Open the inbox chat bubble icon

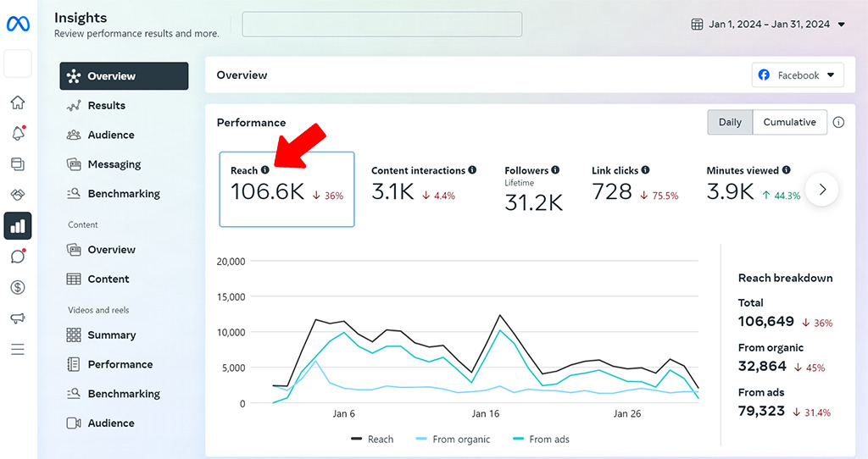[18, 257]
